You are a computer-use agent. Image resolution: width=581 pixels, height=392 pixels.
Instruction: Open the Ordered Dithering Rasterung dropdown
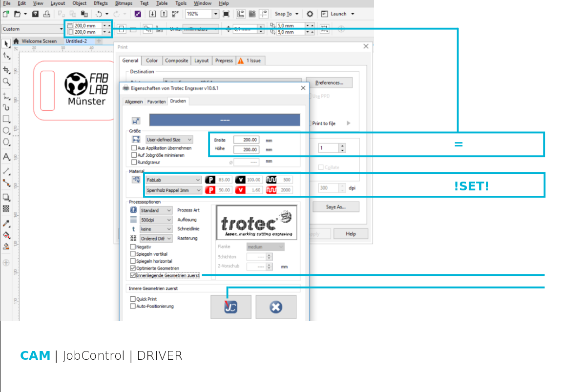tap(156, 238)
